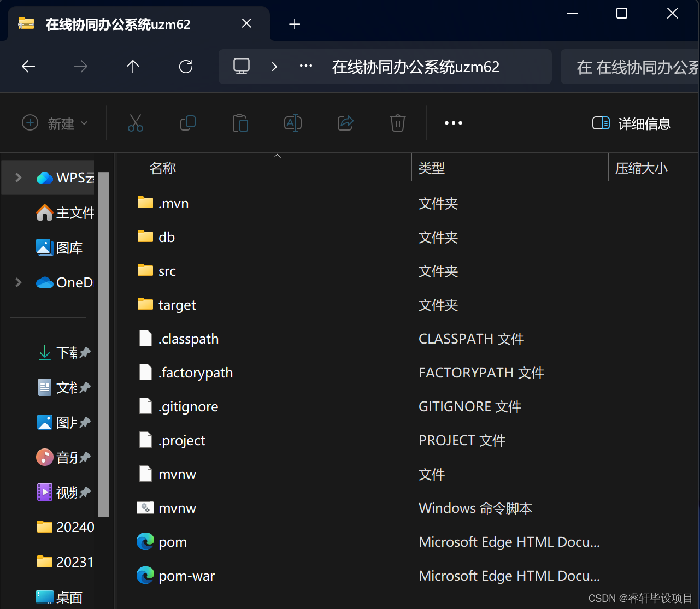700x609 pixels.
Task: Click the back navigation arrow
Action: click(28, 66)
